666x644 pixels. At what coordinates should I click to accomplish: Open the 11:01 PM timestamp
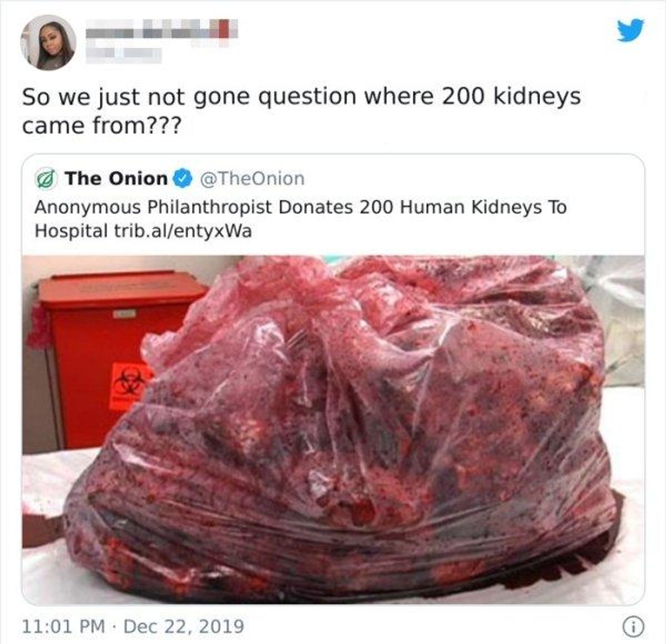pyautogui.click(x=63, y=627)
